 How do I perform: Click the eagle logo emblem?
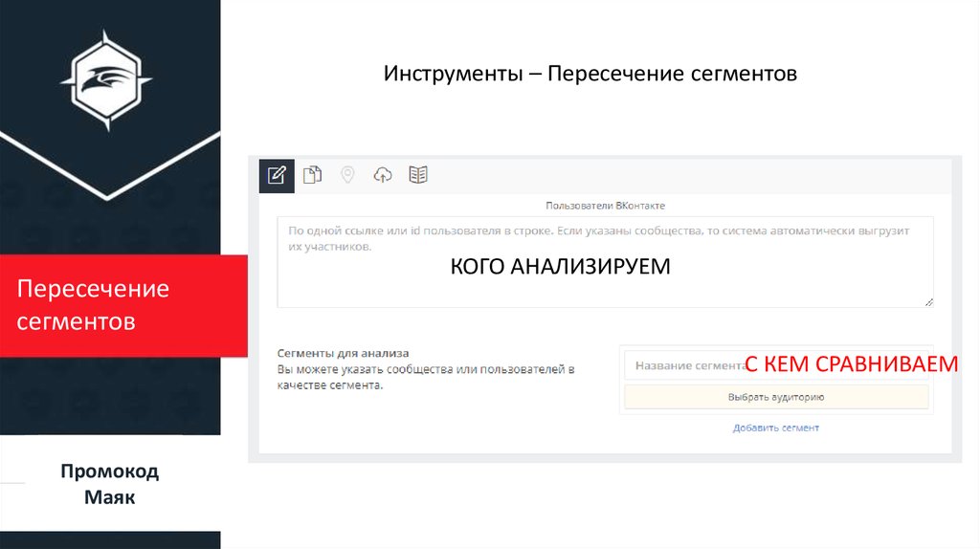pos(109,80)
